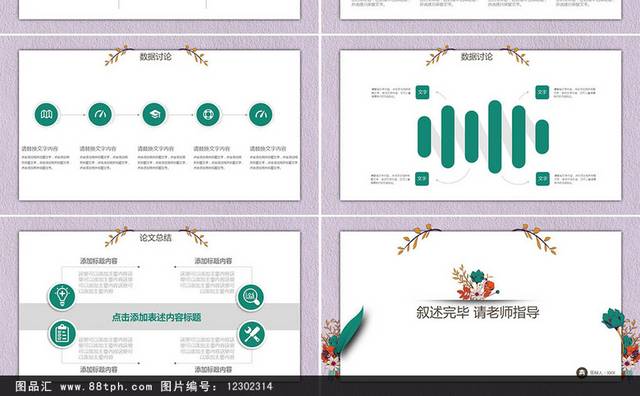Click the lower-left 文字 green box

pos(422,179)
